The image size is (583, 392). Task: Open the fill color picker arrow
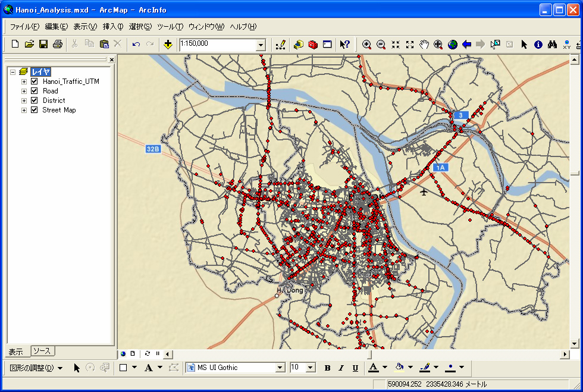click(410, 368)
